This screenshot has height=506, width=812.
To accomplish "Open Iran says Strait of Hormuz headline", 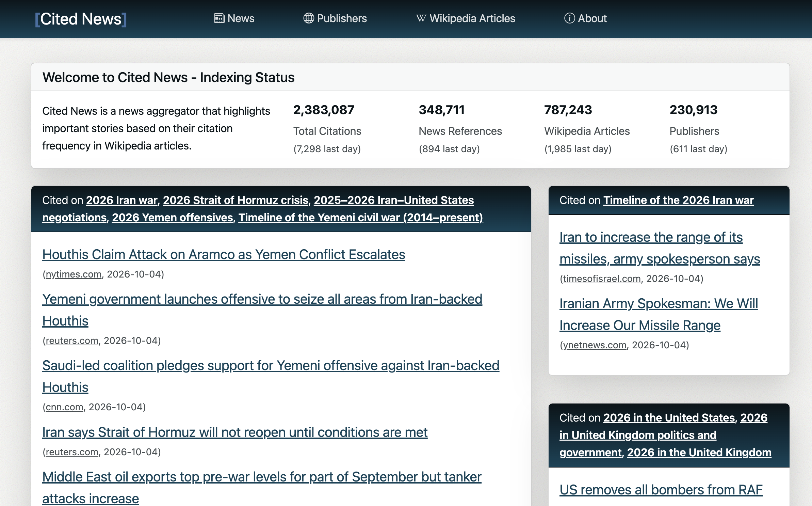I will (235, 432).
